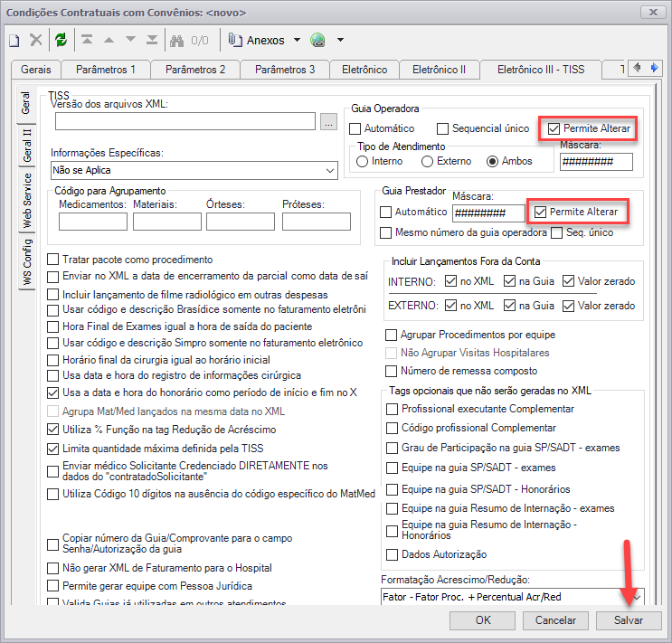
Task: Go to last record arrow icon
Action: pos(152,40)
